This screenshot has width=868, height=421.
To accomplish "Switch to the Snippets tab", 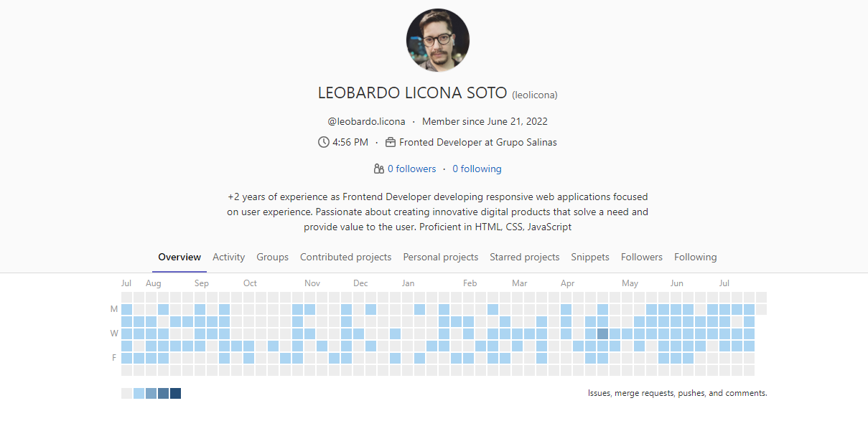I will (x=589, y=257).
